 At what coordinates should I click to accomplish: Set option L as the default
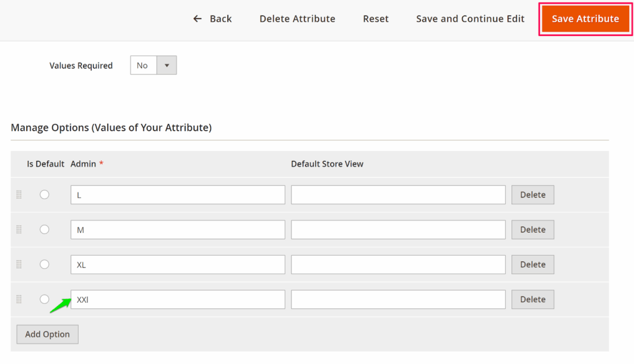point(45,194)
